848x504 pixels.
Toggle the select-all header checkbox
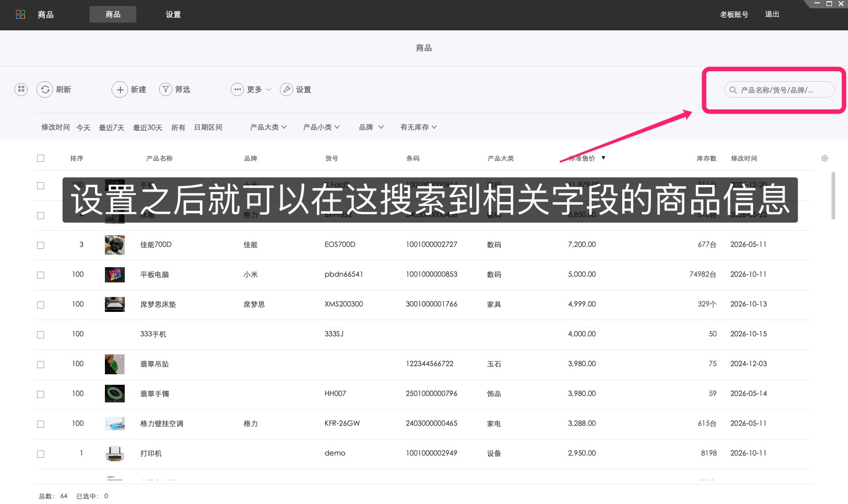pyautogui.click(x=40, y=158)
